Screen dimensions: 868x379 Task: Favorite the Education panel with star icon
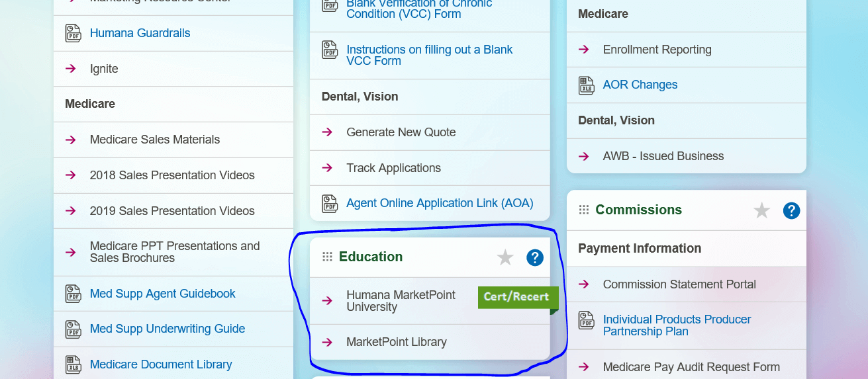tap(505, 257)
